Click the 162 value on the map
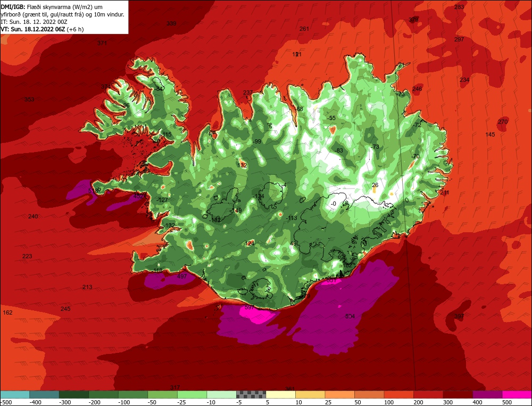Viewport: 532px width, 406px height. pos(7,312)
